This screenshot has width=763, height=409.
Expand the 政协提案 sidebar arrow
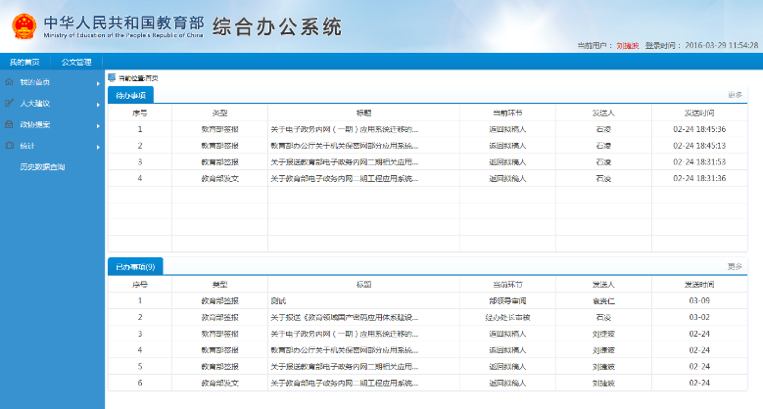(98, 125)
